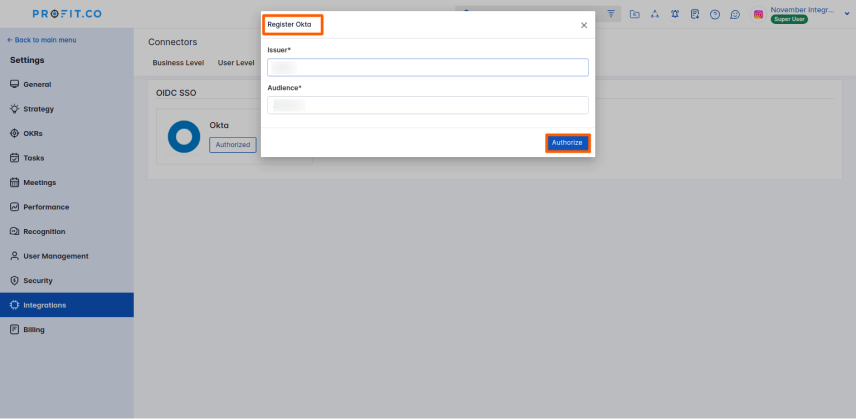This screenshot has height=419, width=856.
Task: Click the Okta ring logo
Action: coord(184,136)
